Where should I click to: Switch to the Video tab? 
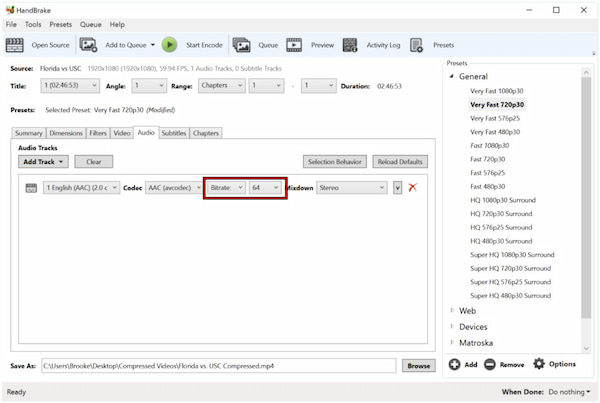click(x=122, y=133)
